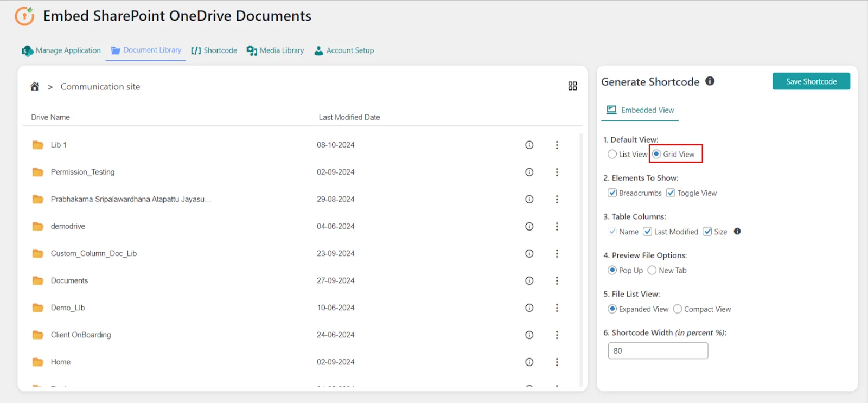Image resolution: width=868 pixels, height=403 pixels.
Task: Uncheck Last Modified column checkbox
Action: click(x=648, y=232)
